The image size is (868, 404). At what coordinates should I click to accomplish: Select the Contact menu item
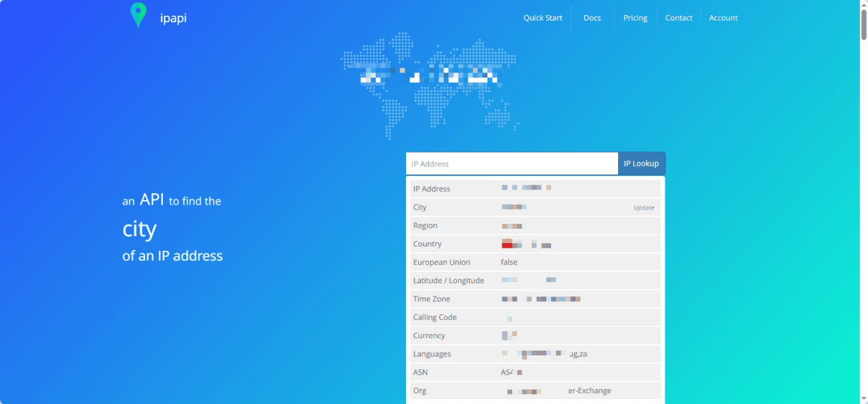pos(679,18)
